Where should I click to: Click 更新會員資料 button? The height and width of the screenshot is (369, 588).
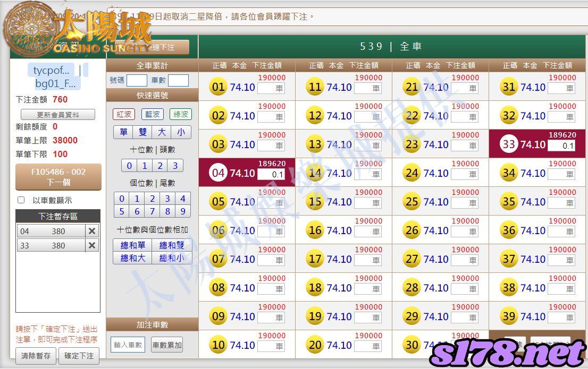[x=58, y=115]
